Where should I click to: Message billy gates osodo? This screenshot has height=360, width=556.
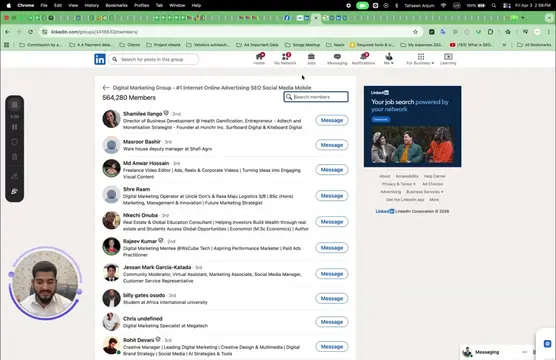332,299
